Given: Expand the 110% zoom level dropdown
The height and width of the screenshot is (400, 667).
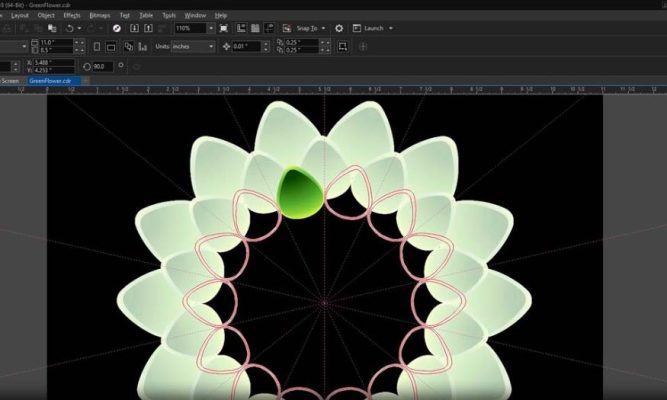Looking at the screenshot, I should [x=214, y=29].
